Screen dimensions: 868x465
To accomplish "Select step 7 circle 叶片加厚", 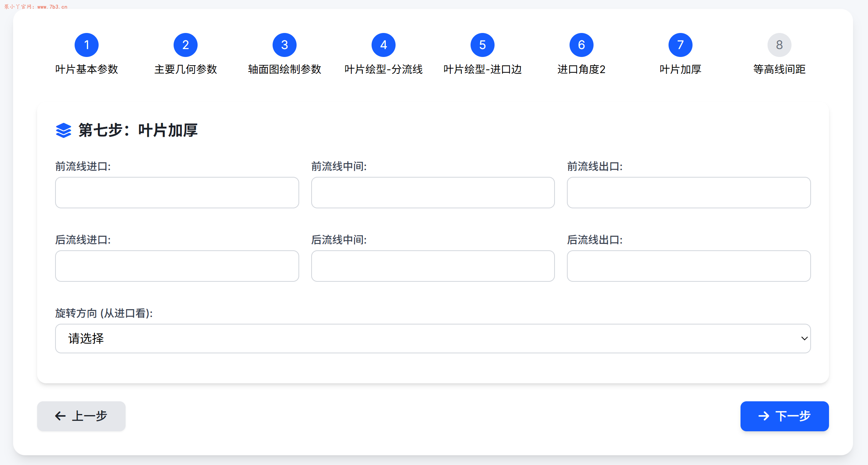I will [x=681, y=45].
